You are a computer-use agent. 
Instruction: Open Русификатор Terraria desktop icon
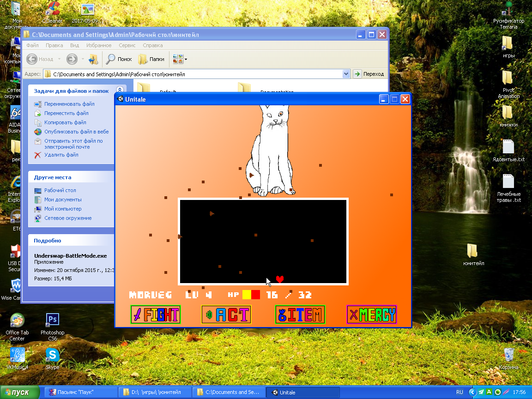tap(508, 15)
